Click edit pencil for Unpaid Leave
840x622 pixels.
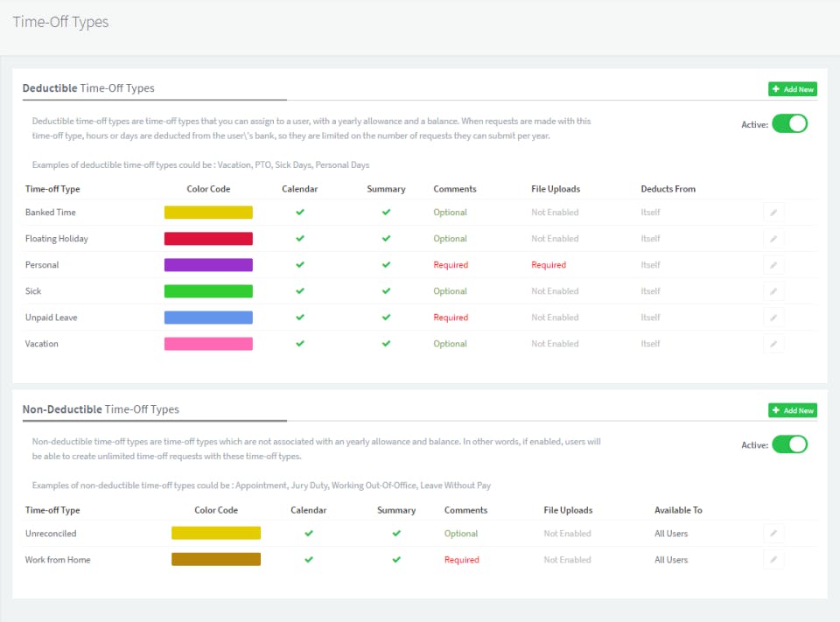pos(773,318)
